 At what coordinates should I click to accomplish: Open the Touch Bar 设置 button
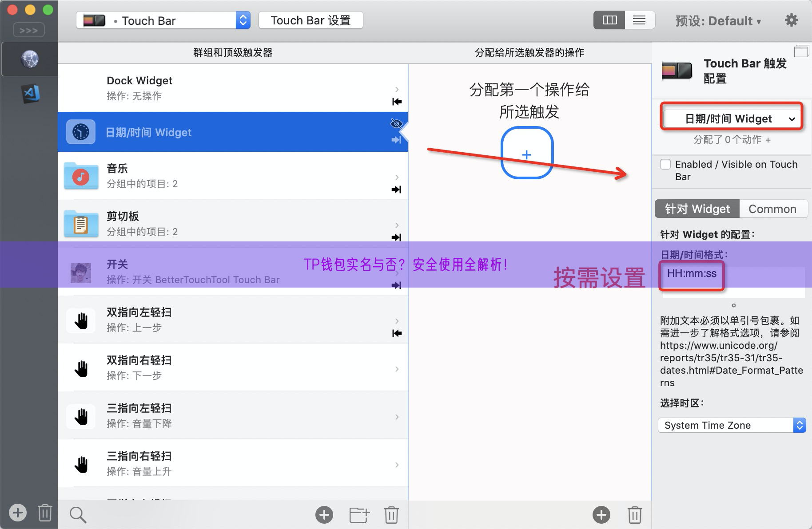[x=311, y=20]
